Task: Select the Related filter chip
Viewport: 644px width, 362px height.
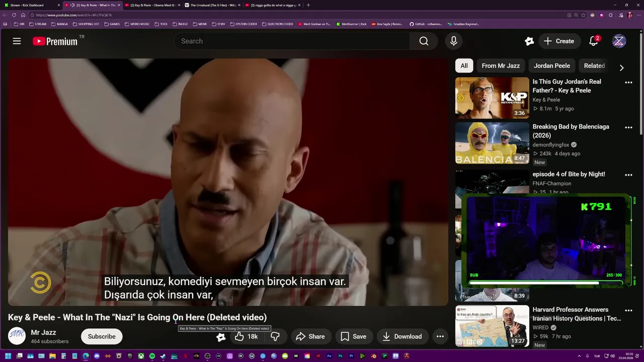Action: pyautogui.click(x=594, y=66)
